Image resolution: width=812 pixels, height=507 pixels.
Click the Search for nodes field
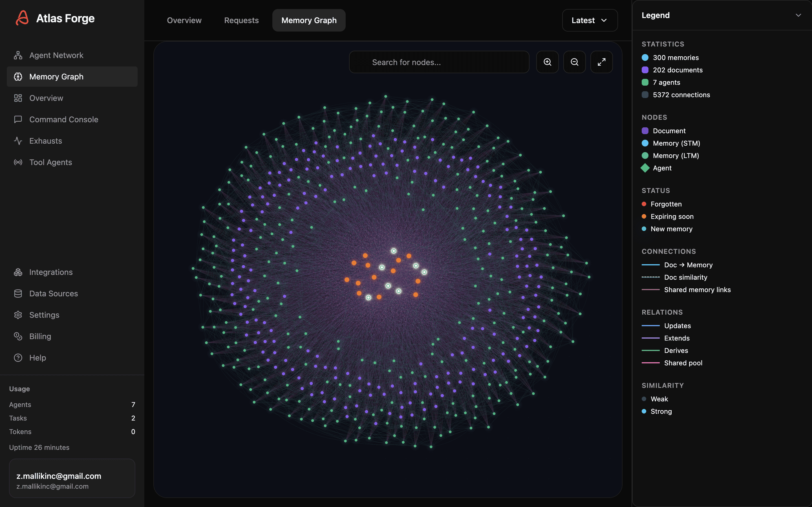439,62
